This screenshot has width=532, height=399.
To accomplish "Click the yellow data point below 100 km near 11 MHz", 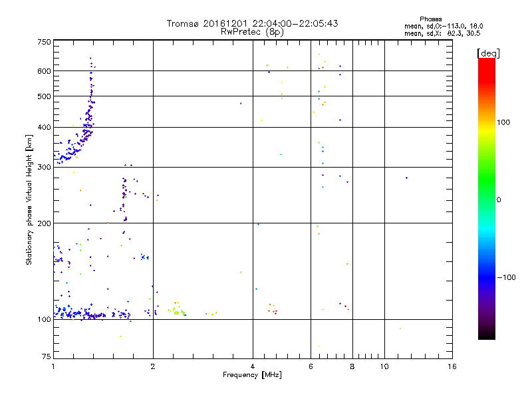I will pyautogui.click(x=400, y=329).
